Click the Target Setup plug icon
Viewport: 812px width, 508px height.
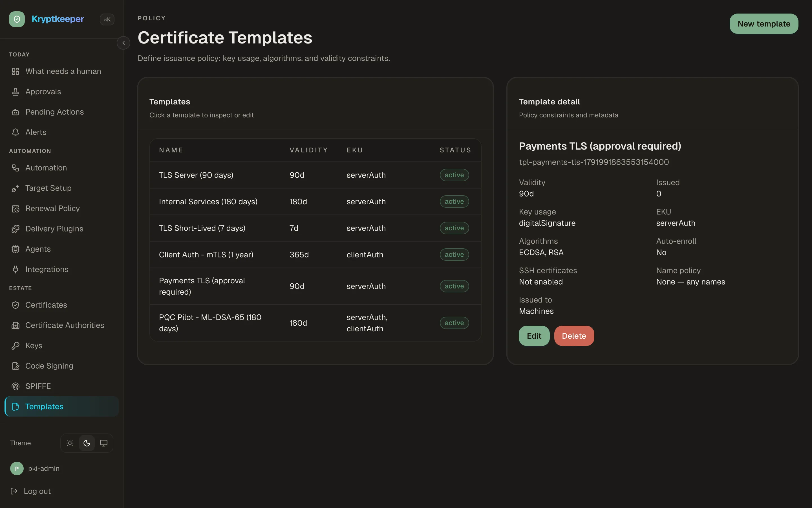16,188
